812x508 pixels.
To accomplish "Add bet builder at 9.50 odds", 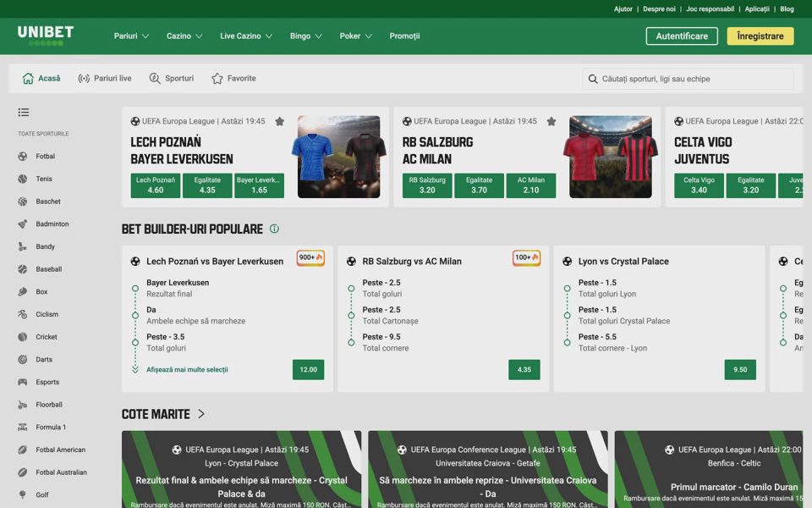I will point(740,370).
